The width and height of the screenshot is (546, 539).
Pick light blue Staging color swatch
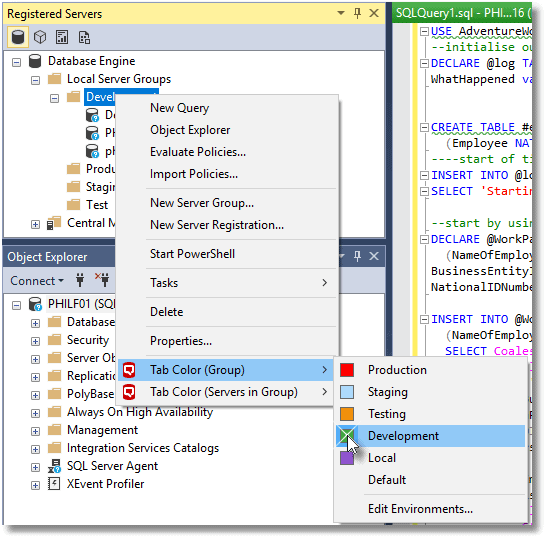click(x=347, y=392)
